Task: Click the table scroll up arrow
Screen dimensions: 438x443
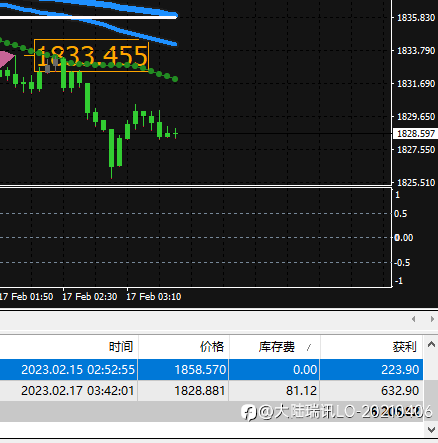Action: pyautogui.click(x=431, y=344)
